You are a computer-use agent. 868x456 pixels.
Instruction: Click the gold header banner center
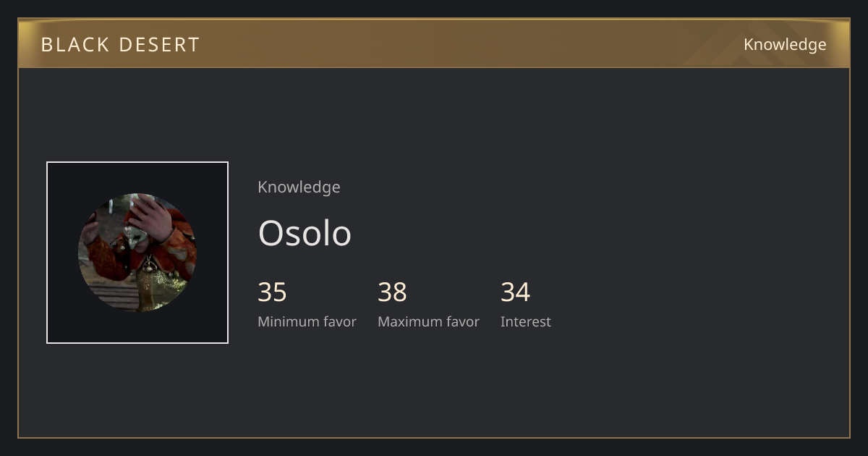click(434, 44)
